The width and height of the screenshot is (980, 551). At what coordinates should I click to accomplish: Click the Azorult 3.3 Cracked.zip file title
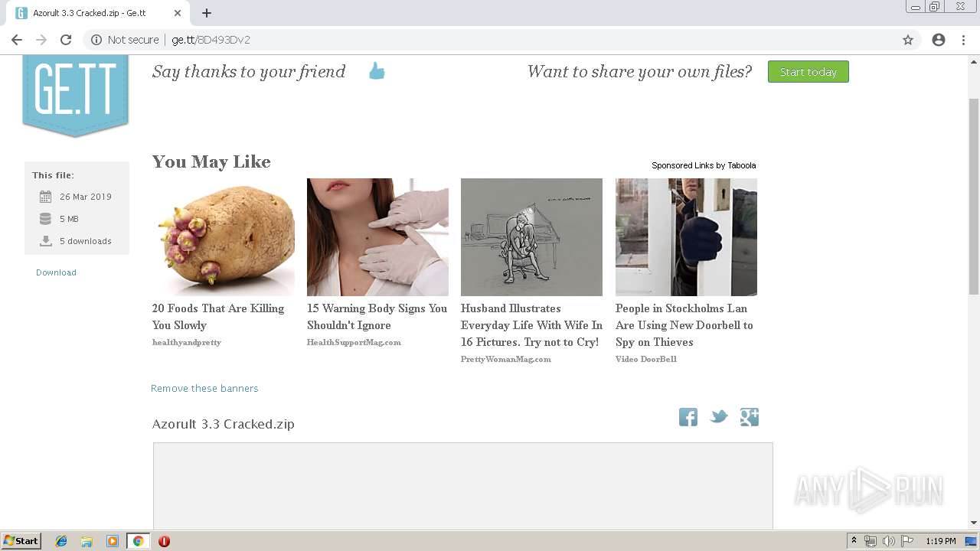coord(223,424)
